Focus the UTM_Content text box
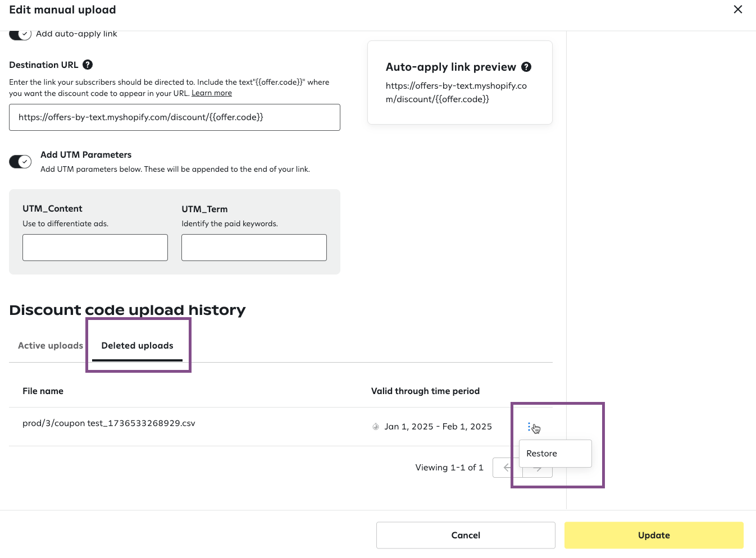Screen dimensions: 756x558 (95, 248)
